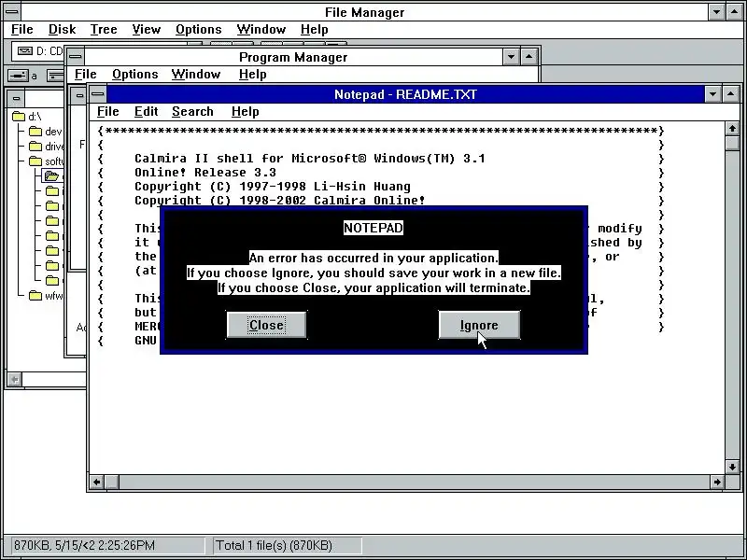
Task: Open Program Manager's control-menu box
Action: click(x=76, y=57)
